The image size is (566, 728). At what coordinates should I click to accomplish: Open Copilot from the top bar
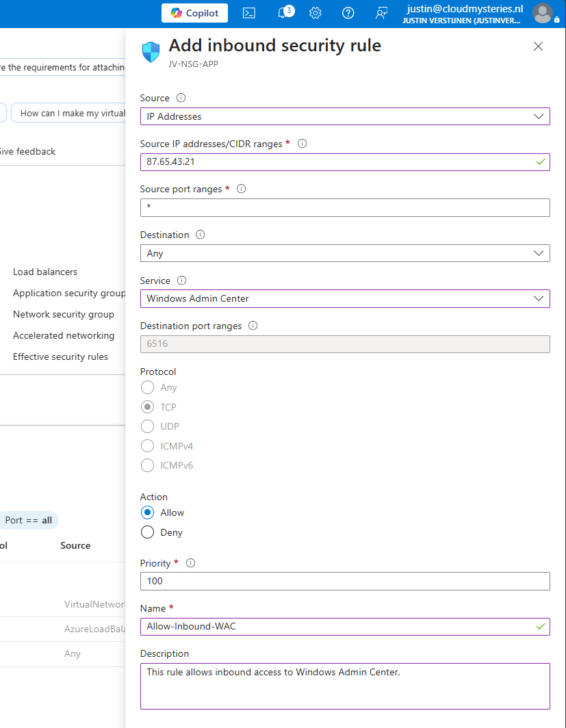194,13
